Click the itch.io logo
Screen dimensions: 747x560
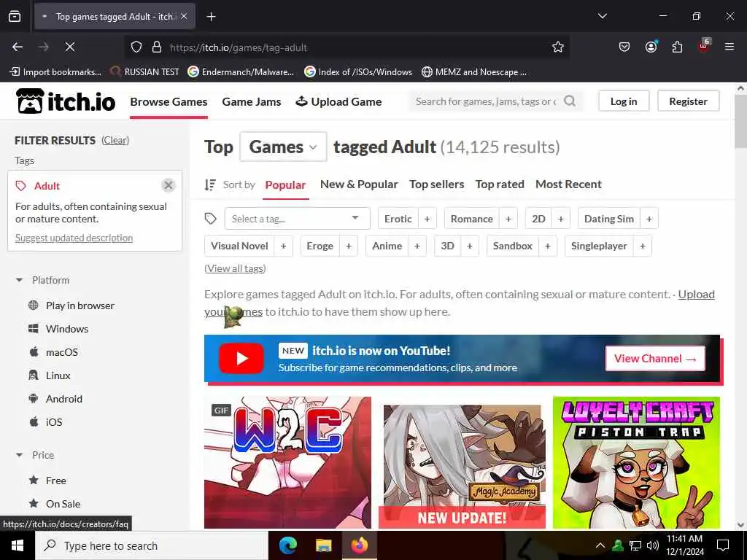[x=65, y=101]
